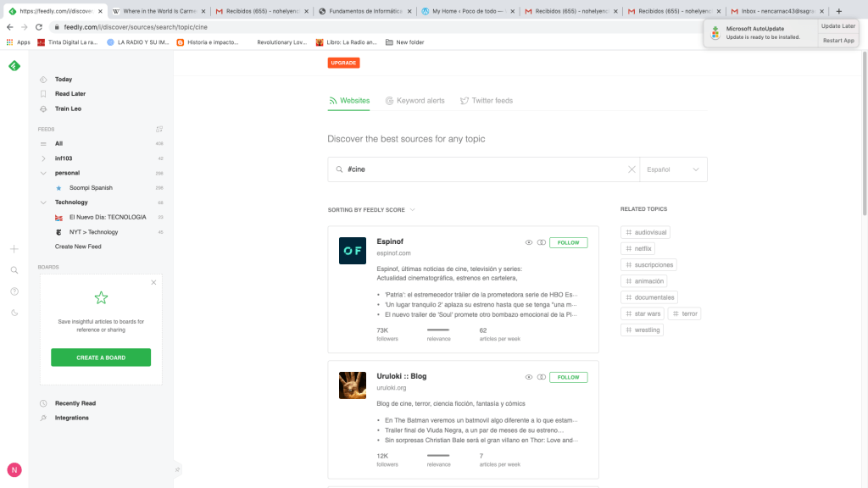Click the plus icon to add content

14,249
